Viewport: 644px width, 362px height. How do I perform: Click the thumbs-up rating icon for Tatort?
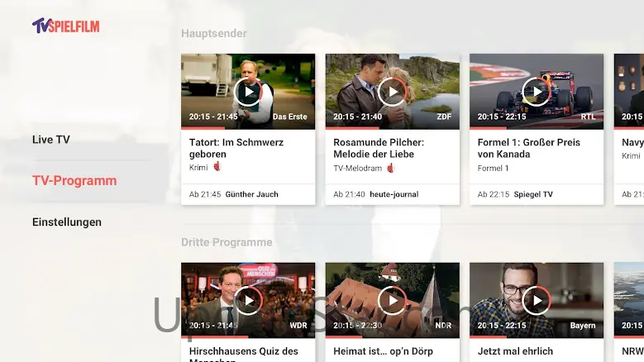217,167
